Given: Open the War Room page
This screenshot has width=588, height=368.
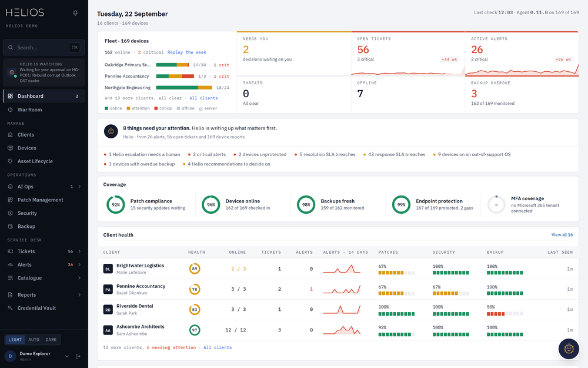Looking at the screenshot, I should (44, 110).
